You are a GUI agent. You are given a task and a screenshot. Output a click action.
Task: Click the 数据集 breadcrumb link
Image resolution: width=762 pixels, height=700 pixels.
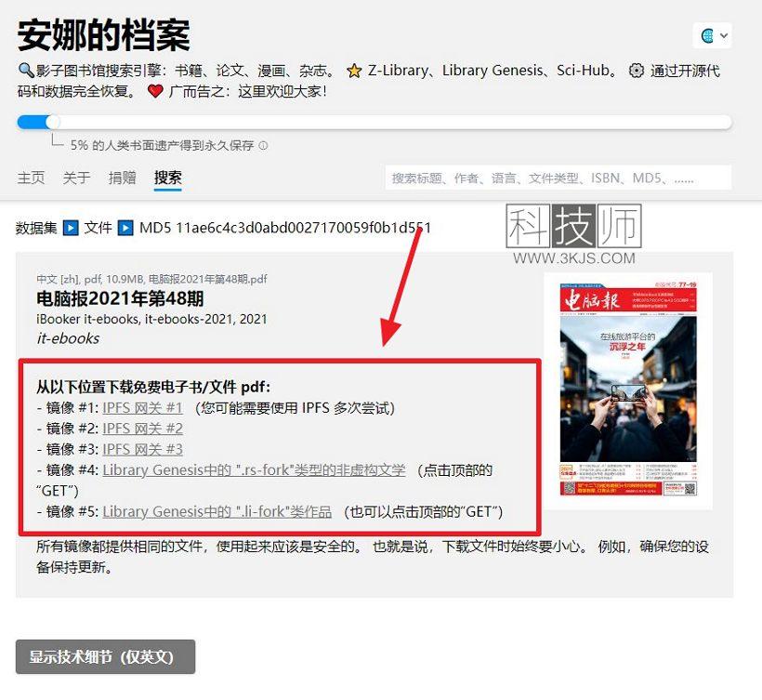click(x=36, y=228)
